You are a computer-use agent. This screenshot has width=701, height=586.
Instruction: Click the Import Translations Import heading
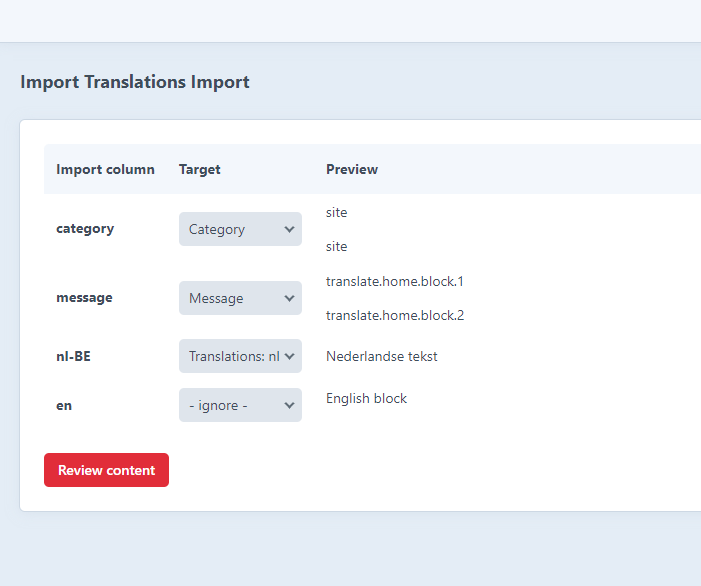tap(135, 82)
